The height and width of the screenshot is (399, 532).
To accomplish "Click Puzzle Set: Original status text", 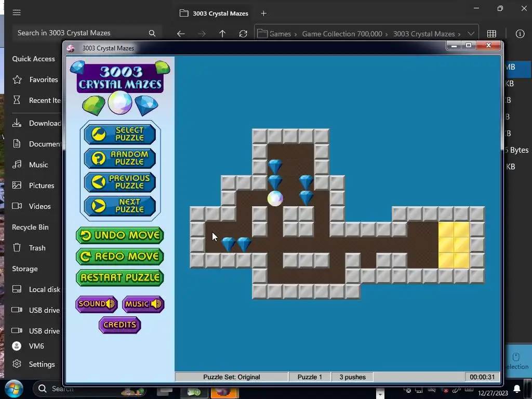I will (231, 377).
